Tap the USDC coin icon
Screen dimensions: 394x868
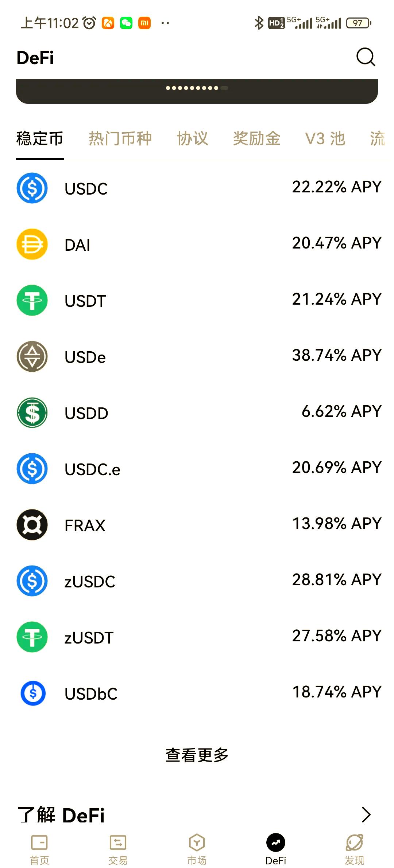tap(32, 188)
